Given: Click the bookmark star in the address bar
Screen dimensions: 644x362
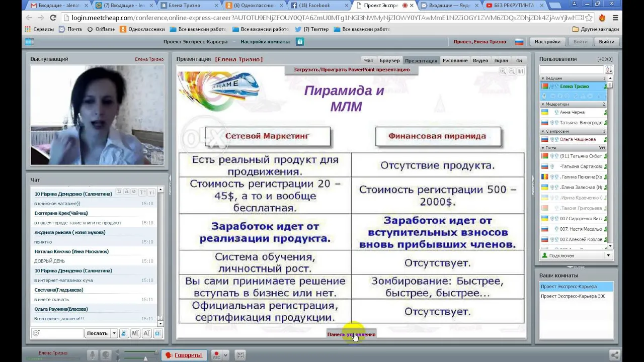Looking at the screenshot, I should point(589,18).
